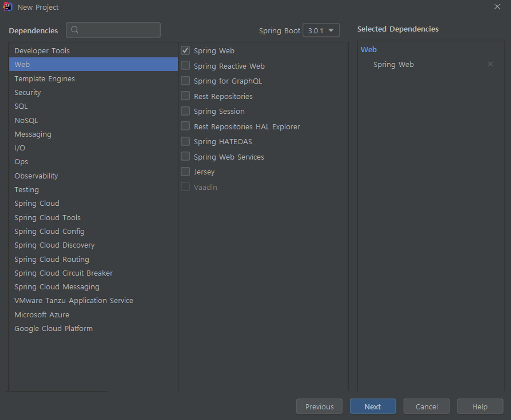The image size is (511, 420).
Task: Enable the Spring Reactive Web checkbox
Action: (x=185, y=66)
